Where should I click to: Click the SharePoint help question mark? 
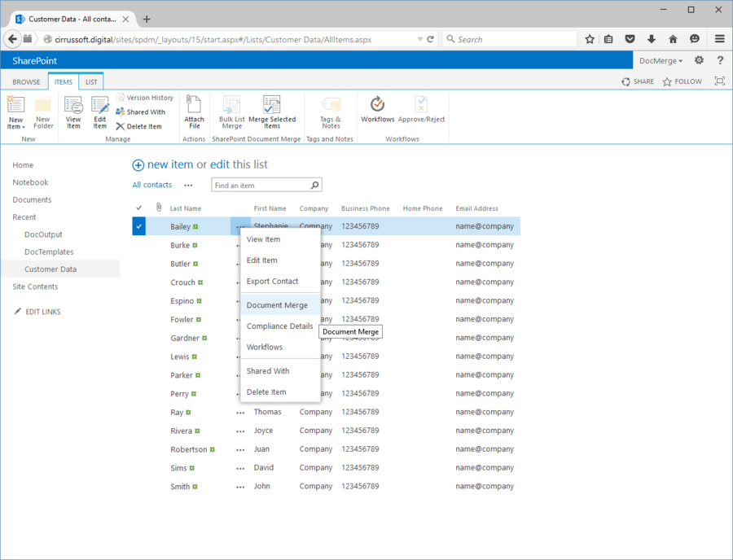tap(720, 60)
